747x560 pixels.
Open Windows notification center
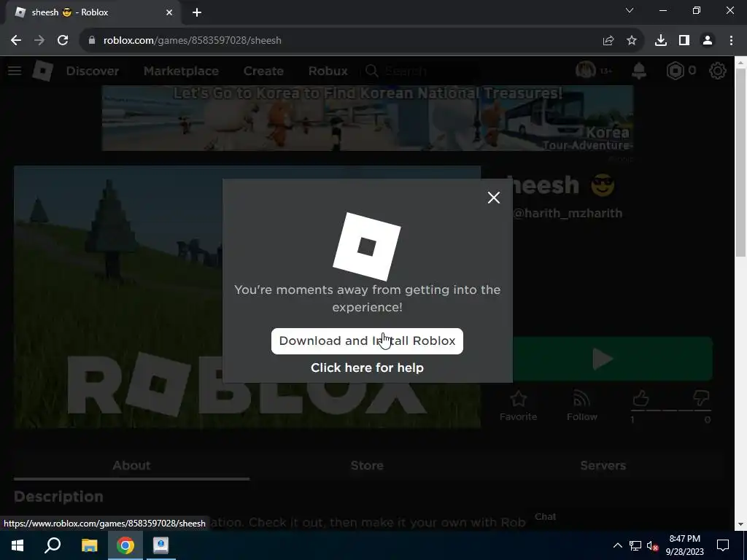tap(723, 545)
